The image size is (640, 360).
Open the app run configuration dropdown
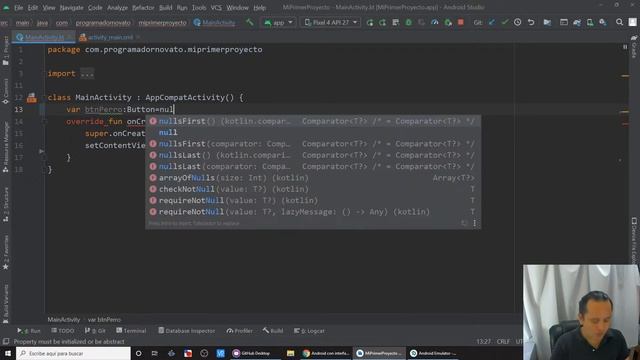point(278,22)
